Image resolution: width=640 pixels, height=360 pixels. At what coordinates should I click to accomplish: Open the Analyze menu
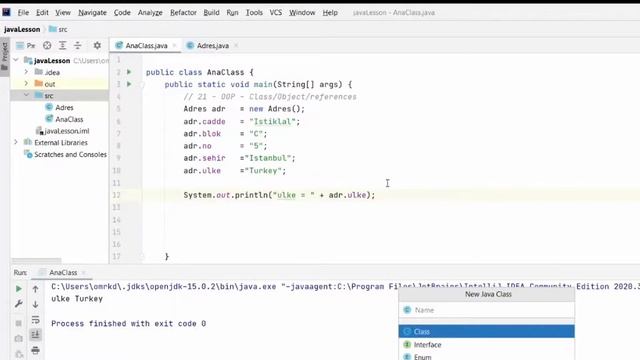point(150,13)
